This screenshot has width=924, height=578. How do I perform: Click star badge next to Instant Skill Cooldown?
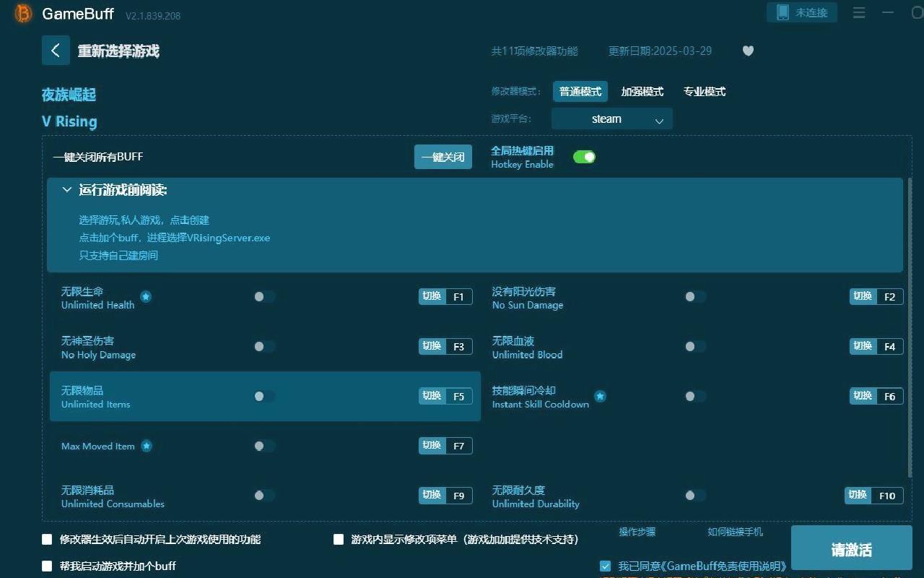[x=600, y=396]
